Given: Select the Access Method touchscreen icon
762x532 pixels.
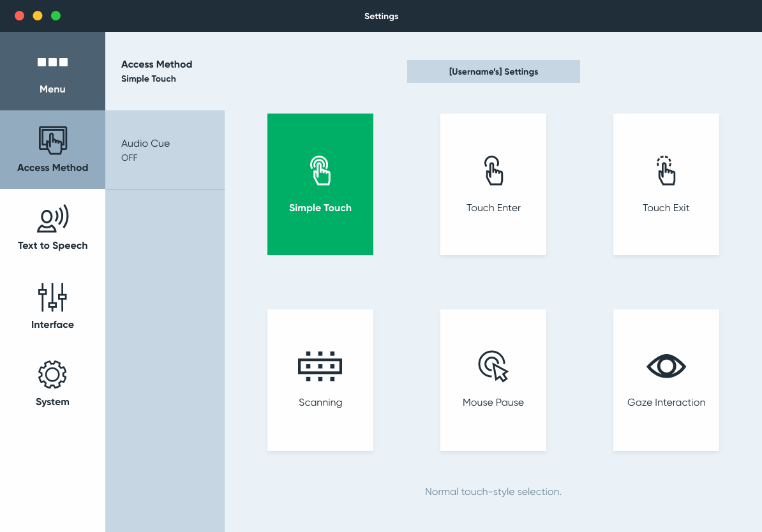Looking at the screenshot, I should 52,140.
